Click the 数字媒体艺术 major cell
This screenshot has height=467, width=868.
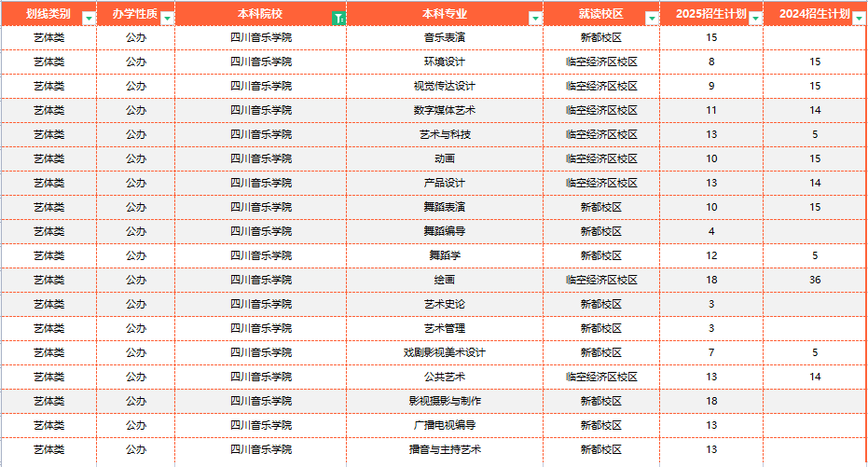pos(445,111)
